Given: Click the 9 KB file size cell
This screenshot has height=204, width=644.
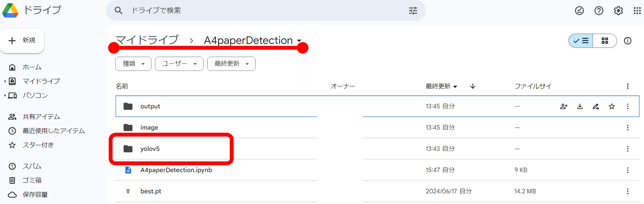Looking at the screenshot, I should point(521,170).
